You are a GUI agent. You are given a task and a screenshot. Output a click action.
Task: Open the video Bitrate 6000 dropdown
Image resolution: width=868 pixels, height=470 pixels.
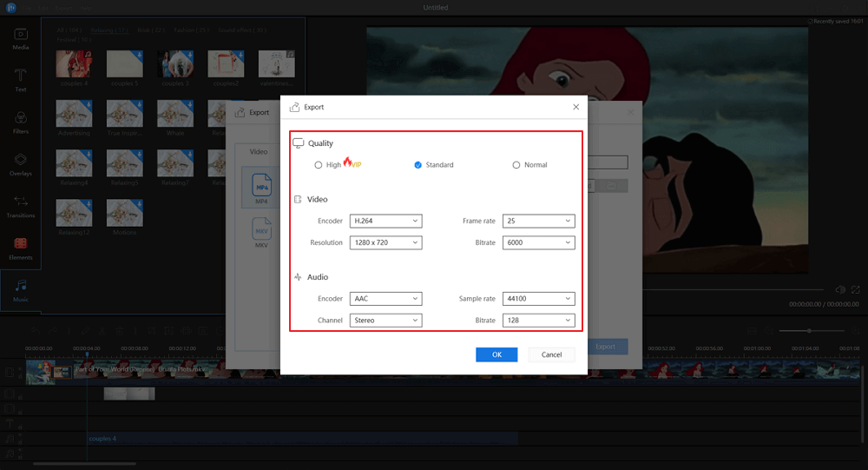tap(539, 242)
